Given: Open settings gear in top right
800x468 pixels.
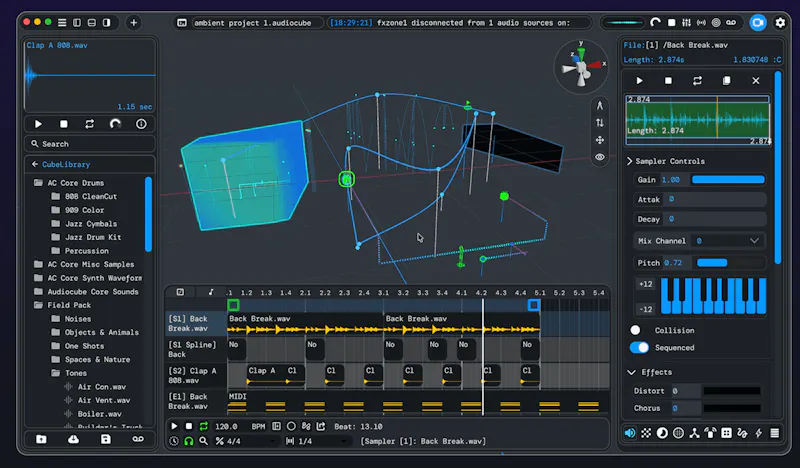Looking at the screenshot, I should [x=780, y=22].
